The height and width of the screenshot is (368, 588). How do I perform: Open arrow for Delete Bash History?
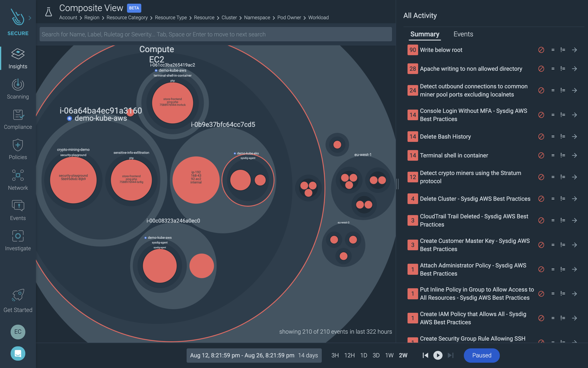(574, 137)
